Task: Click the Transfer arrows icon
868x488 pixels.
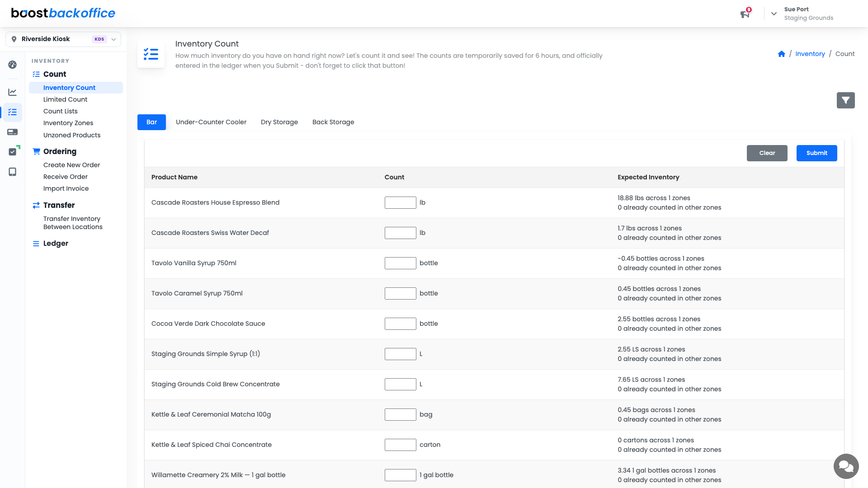Action: point(36,205)
